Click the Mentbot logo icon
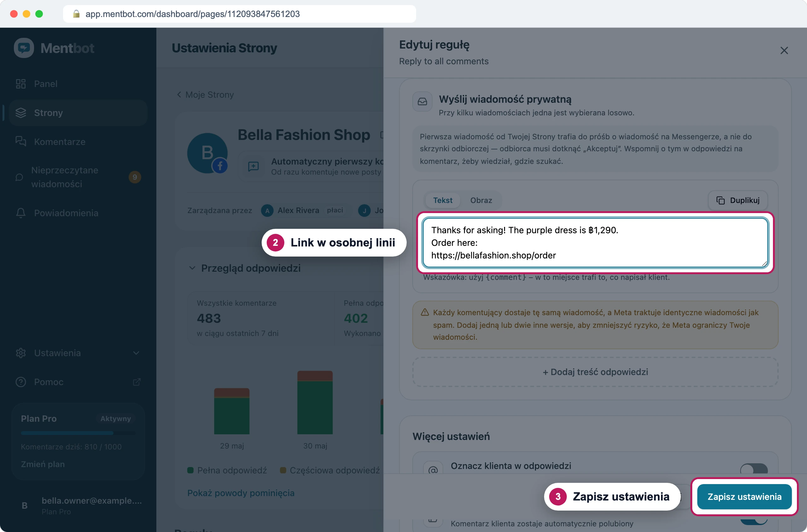Screen dimensions: 807x532 click(24, 48)
